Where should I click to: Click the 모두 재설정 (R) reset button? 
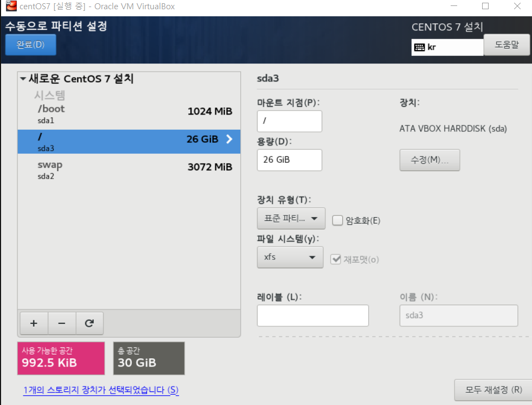[x=493, y=390]
